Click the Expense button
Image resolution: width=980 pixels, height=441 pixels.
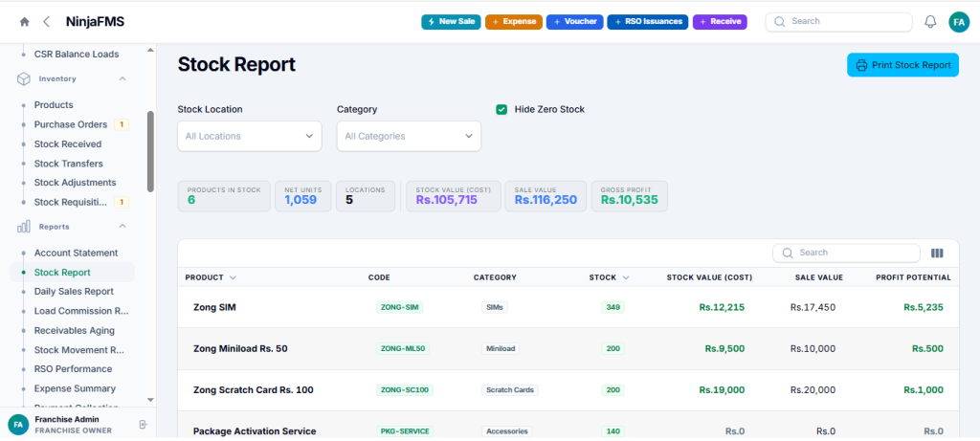click(514, 22)
